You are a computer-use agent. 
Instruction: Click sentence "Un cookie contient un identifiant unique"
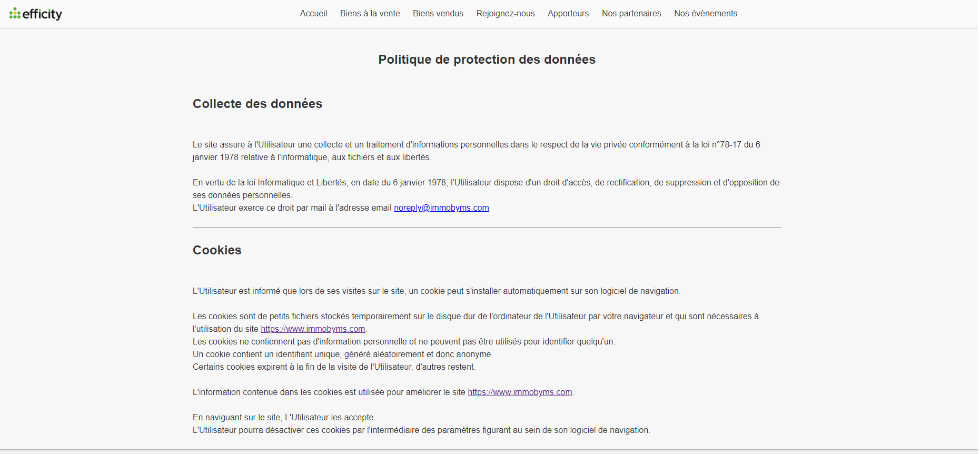pos(342,354)
